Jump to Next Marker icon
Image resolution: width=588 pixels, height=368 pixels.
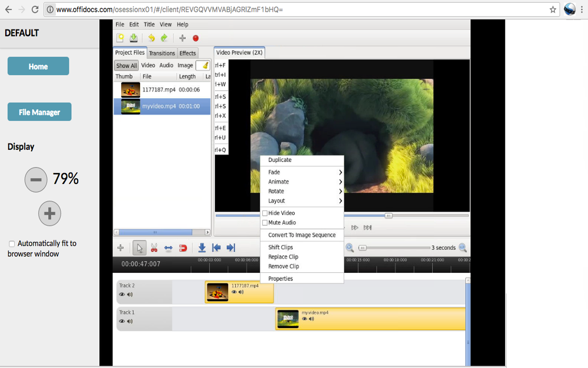pos(231,248)
